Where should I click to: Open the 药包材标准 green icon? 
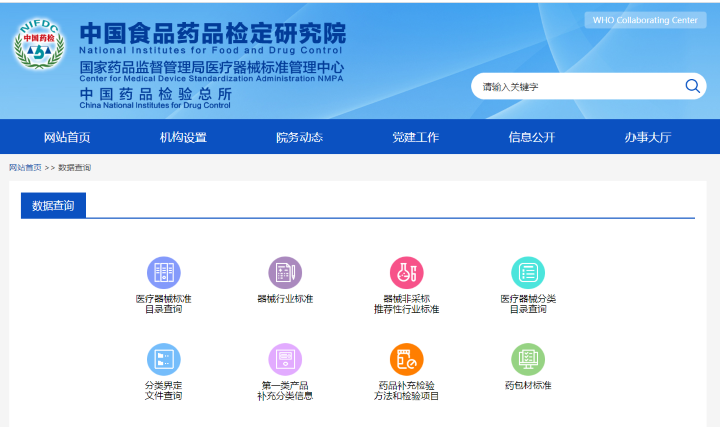(x=528, y=359)
